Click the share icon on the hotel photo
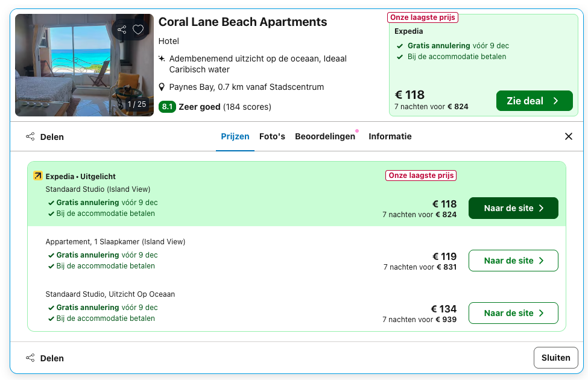 (x=123, y=29)
